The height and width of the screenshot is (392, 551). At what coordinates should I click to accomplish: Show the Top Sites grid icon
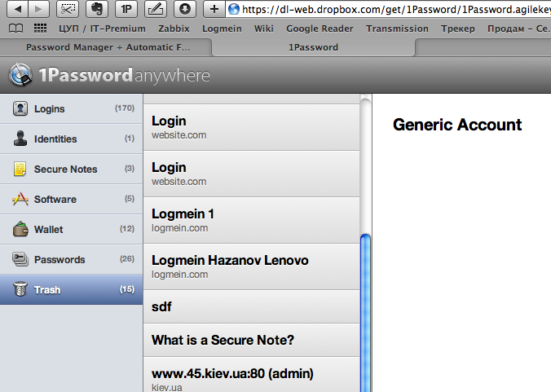point(40,28)
